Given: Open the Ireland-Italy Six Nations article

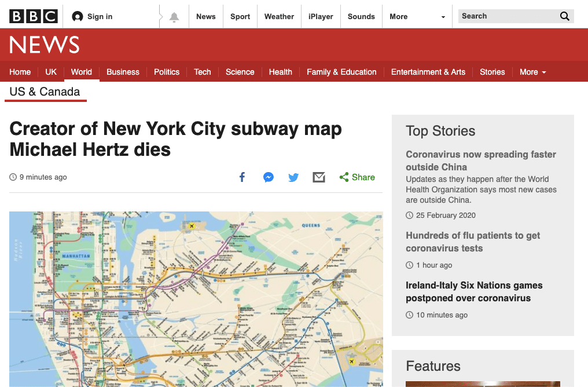Looking at the screenshot, I should coord(474,291).
